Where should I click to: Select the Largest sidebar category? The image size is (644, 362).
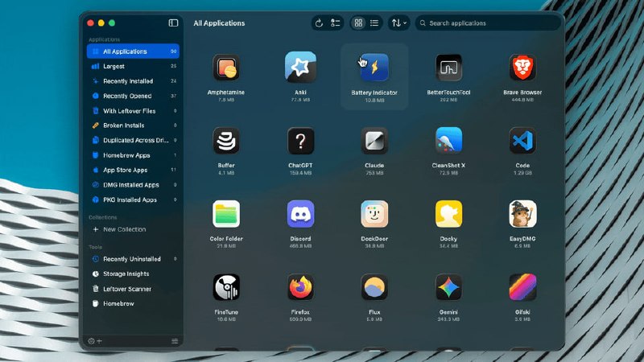[133, 66]
